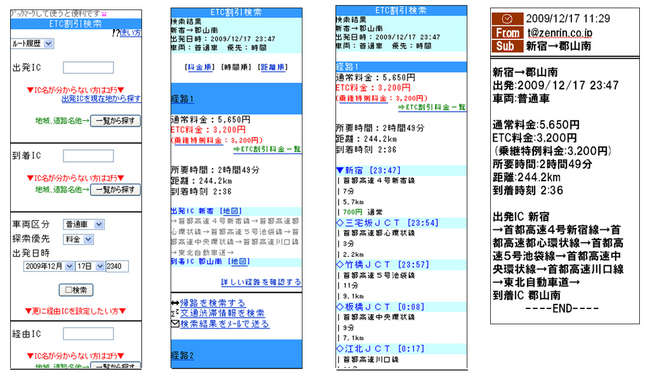Click the 出発IC input field
The image size is (650, 380).
88,68
